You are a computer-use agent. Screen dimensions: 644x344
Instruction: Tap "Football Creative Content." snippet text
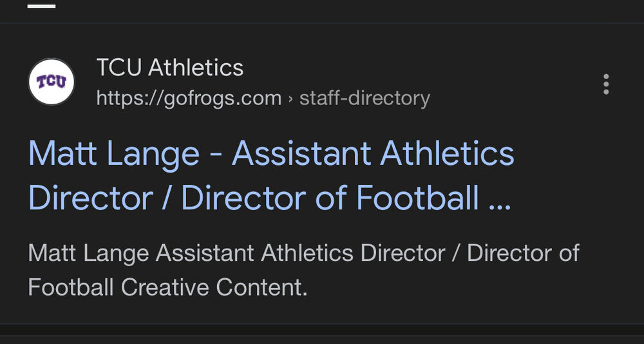point(167,287)
